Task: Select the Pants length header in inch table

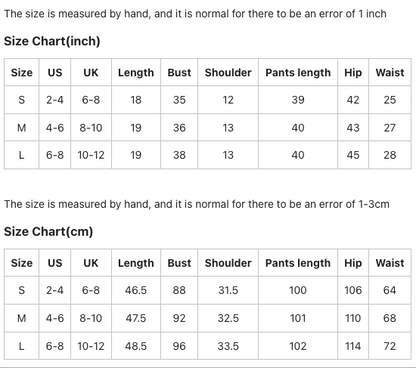Action: pyautogui.click(x=298, y=72)
